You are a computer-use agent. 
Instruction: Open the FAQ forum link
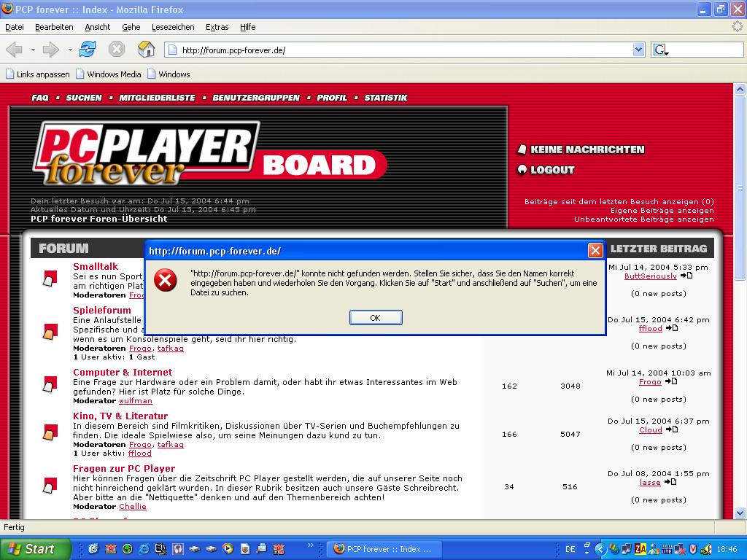point(40,98)
